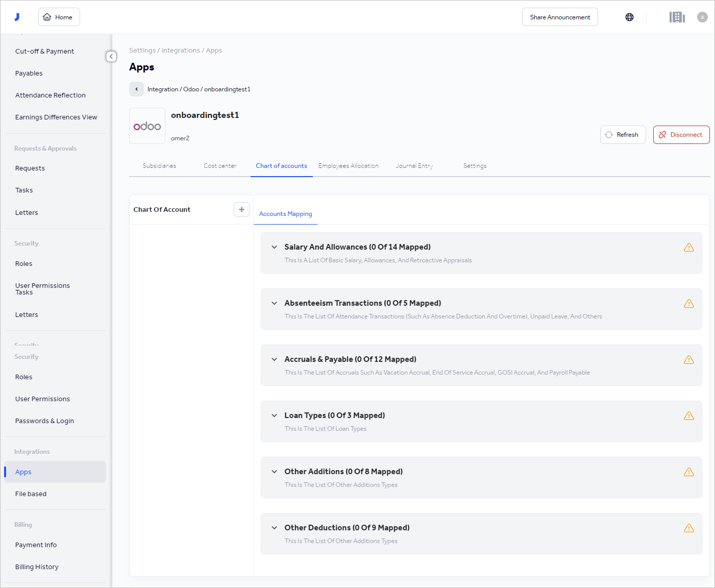Click Share Announcement button

[x=560, y=17]
